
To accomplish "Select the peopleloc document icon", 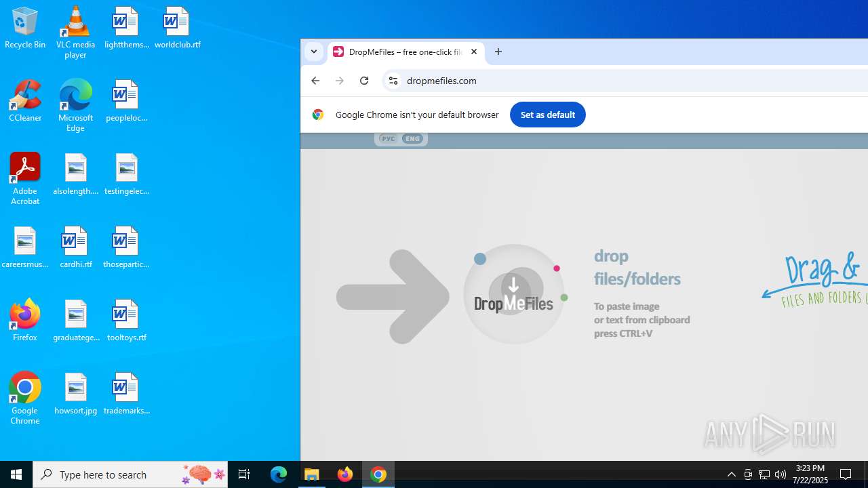I will 126,101.
